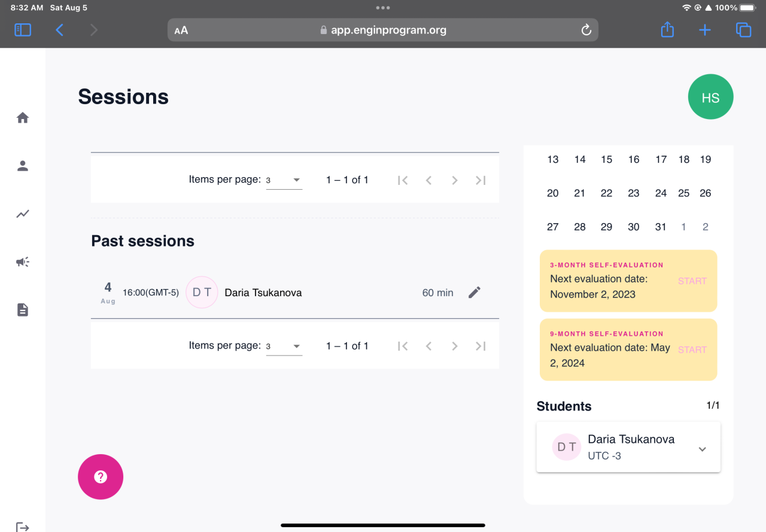Image resolution: width=766 pixels, height=532 pixels.
Task: Click the logout icon at sidebar bottom
Action: coord(23,527)
